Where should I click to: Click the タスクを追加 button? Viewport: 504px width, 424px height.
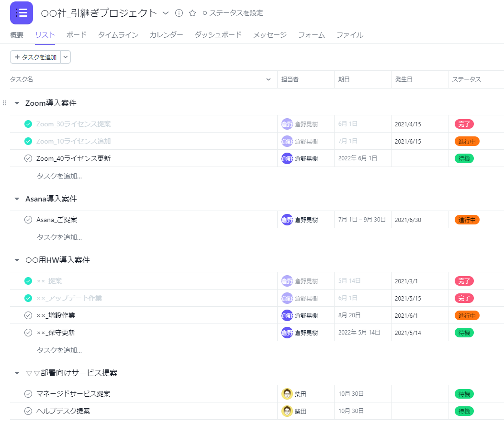click(x=35, y=57)
